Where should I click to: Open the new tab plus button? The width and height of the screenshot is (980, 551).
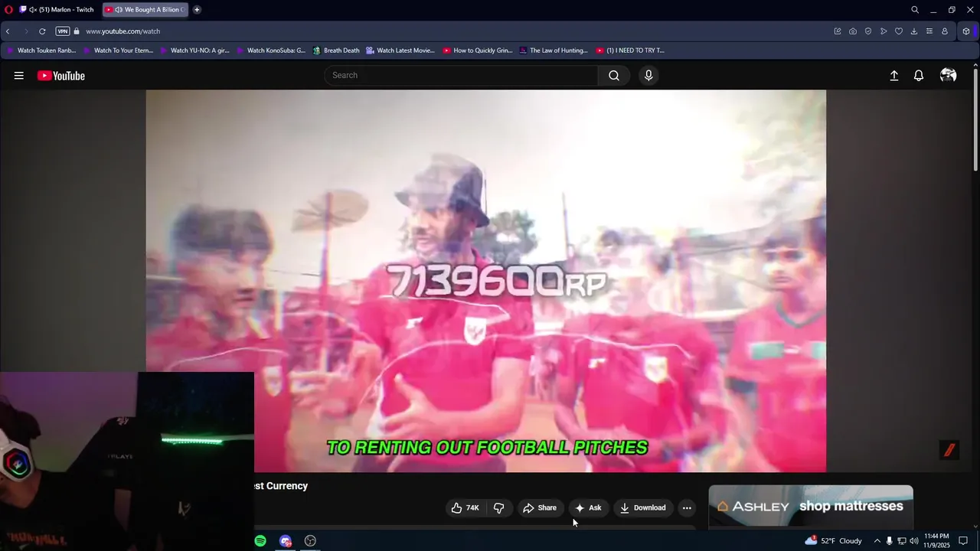(197, 10)
